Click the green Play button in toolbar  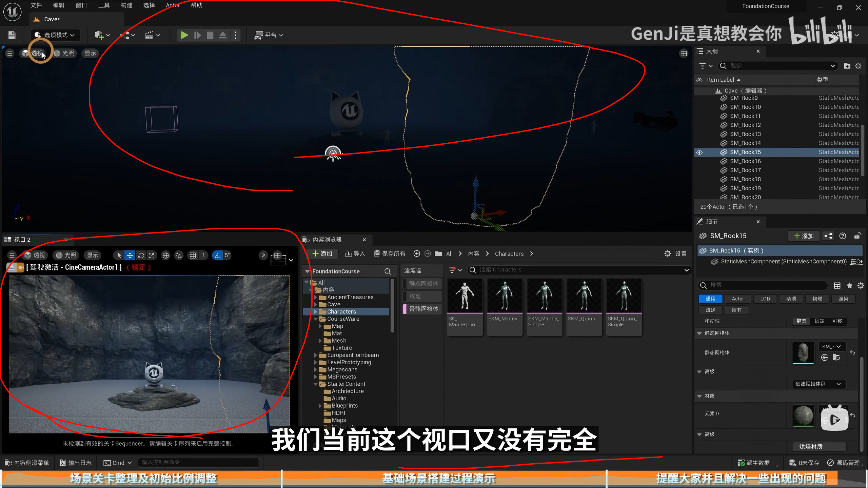pyautogui.click(x=184, y=35)
